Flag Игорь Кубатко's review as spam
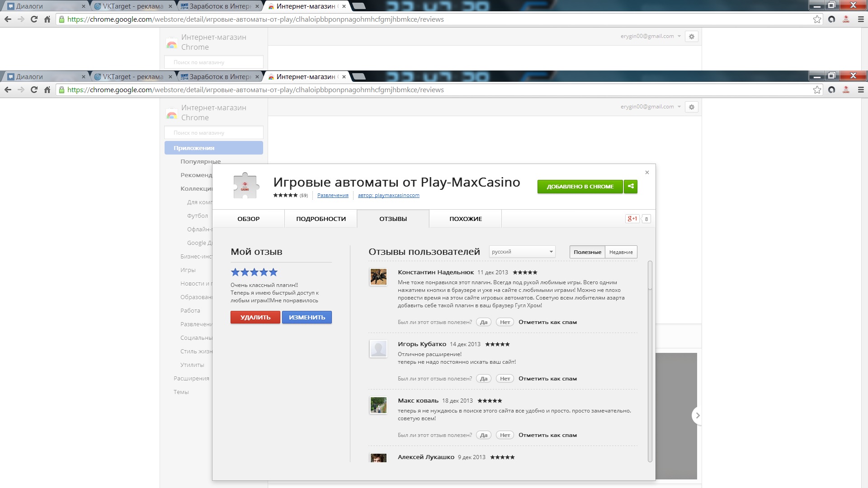868x488 pixels. 547,379
